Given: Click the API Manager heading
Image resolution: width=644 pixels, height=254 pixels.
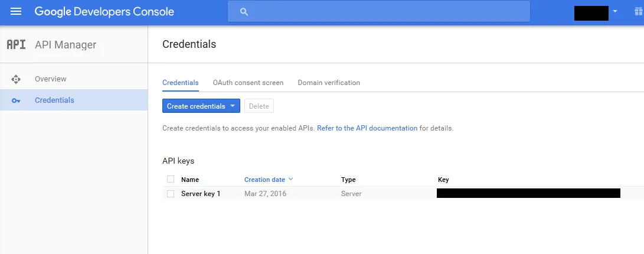Looking at the screenshot, I should click(66, 45).
